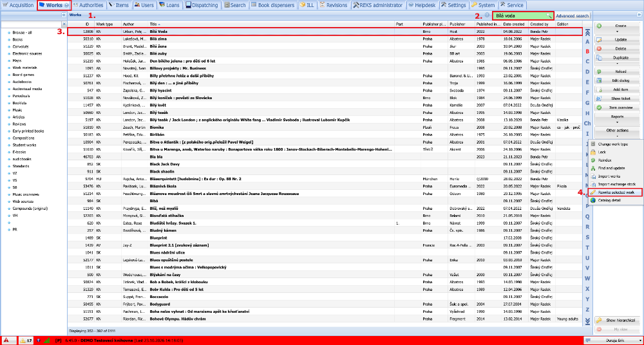
Task: Click the Reindex green icon
Action: click(x=592, y=160)
